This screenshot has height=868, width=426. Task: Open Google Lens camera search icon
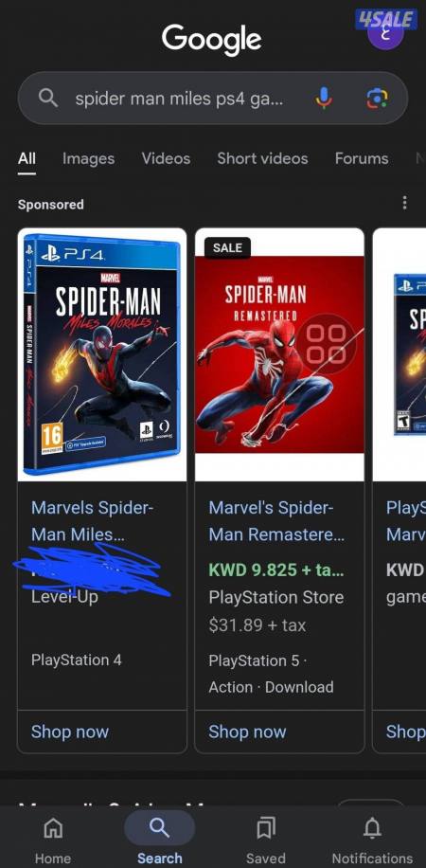(x=377, y=98)
